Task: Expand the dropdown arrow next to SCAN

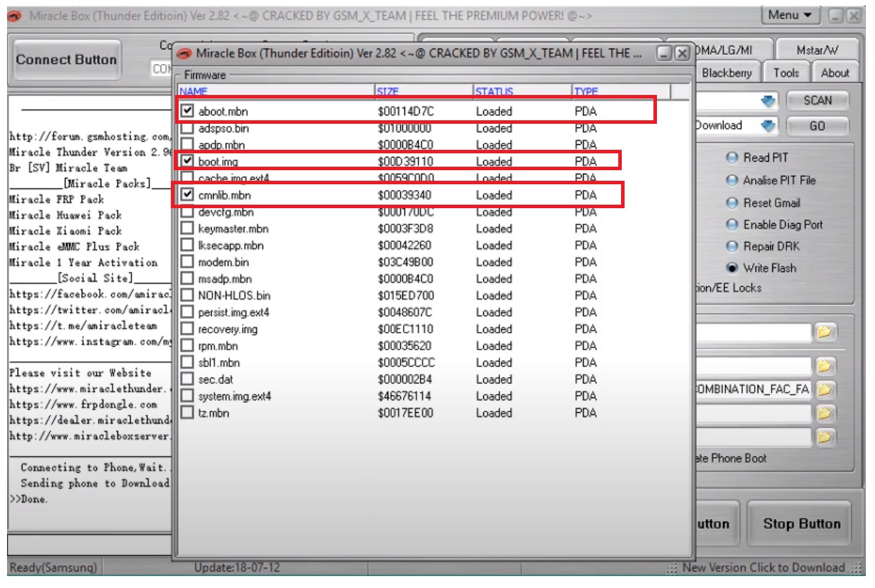Action: coord(768,101)
